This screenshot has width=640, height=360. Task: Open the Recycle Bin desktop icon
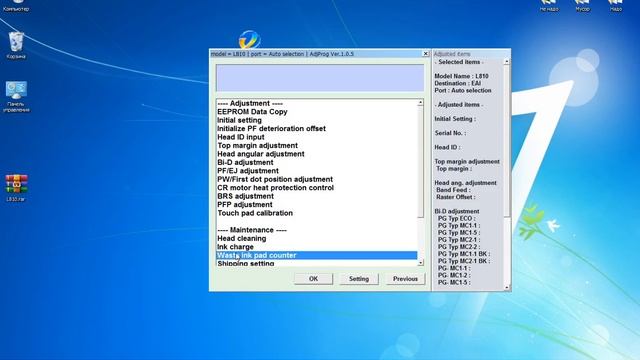coord(16,46)
